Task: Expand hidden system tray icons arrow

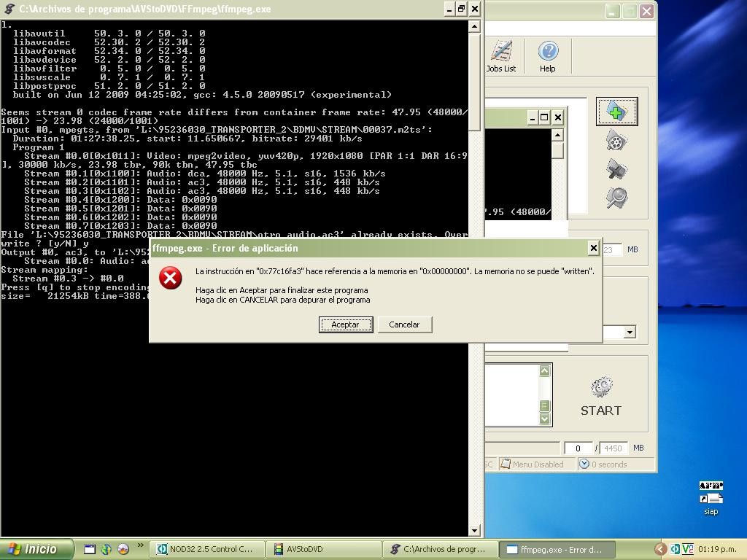Action: tap(660, 550)
